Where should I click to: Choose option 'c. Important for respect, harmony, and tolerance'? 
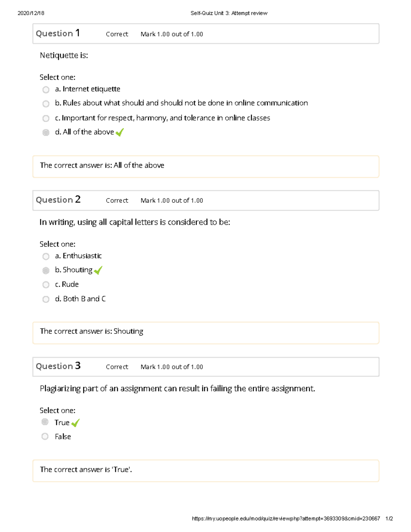(x=46, y=118)
